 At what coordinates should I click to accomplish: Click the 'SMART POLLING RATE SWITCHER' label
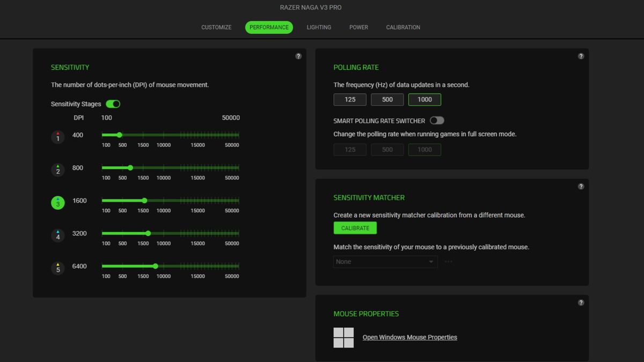[x=379, y=121]
